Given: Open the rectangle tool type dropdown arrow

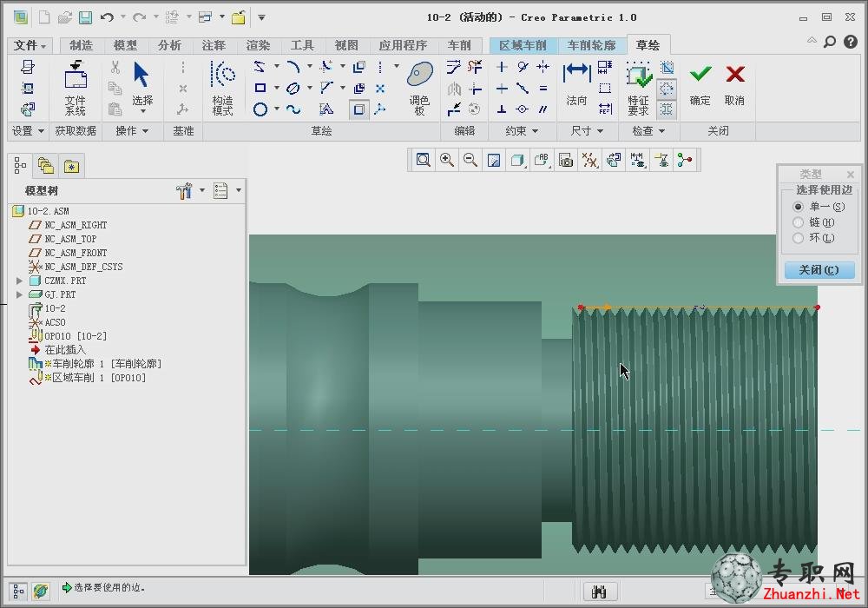Looking at the screenshot, I should pyautogui.click(x=276, y=88).
